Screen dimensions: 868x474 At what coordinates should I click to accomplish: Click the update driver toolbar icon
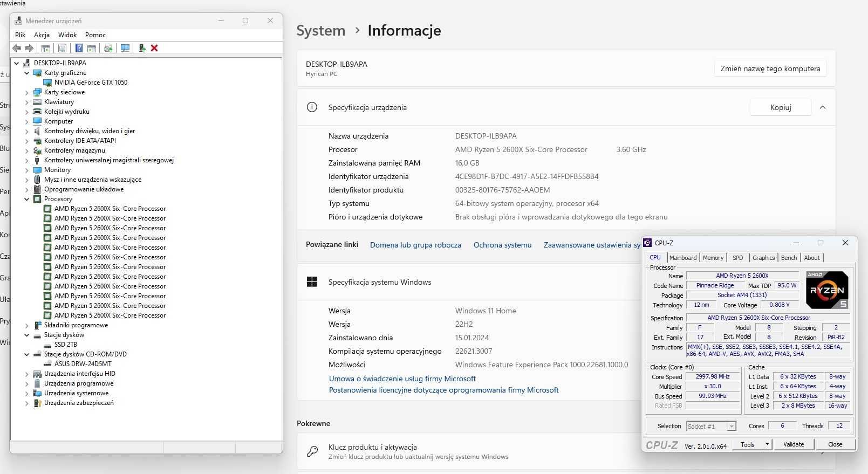pyautogui.click(x=108, y=48)
